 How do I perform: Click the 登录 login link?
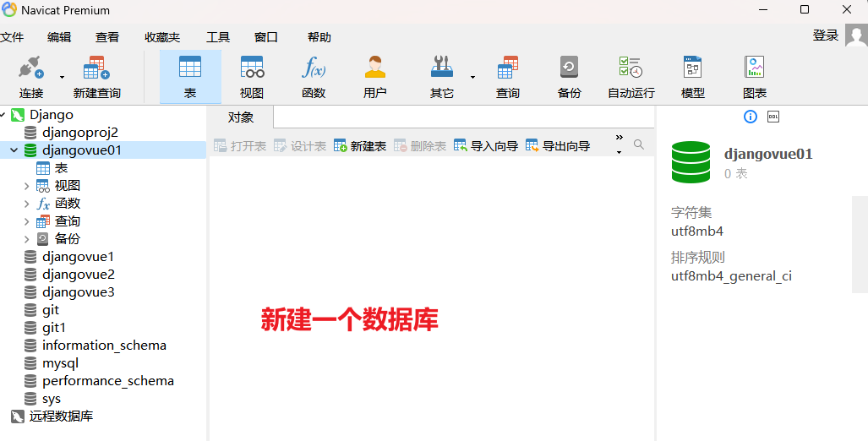[x=826, y=35]
